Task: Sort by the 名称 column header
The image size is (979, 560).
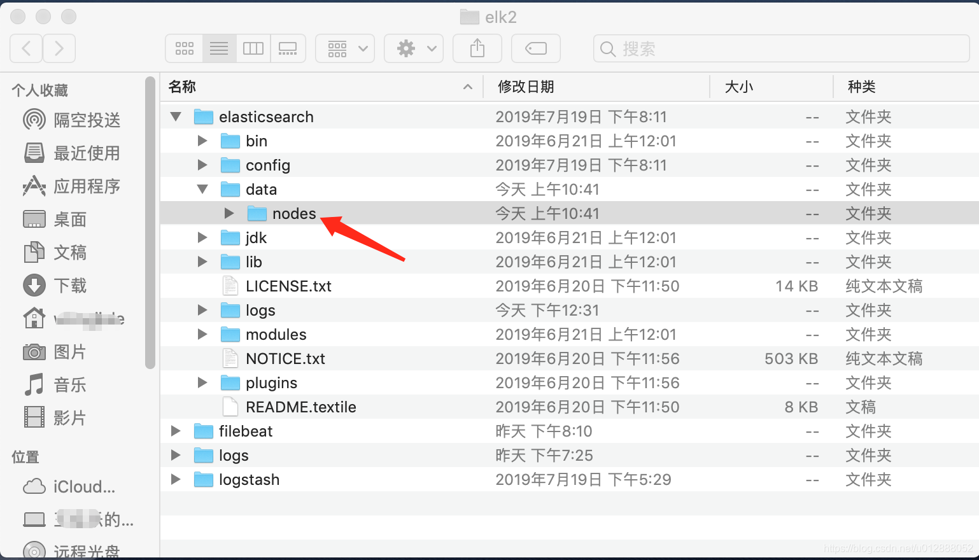Action: click(x=321, y=87)
